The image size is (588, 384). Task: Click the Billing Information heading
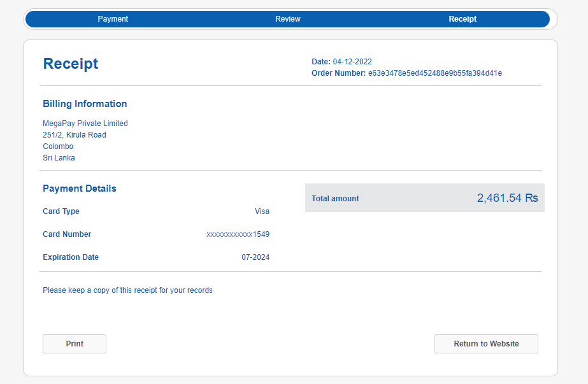(x=85, y=104)
